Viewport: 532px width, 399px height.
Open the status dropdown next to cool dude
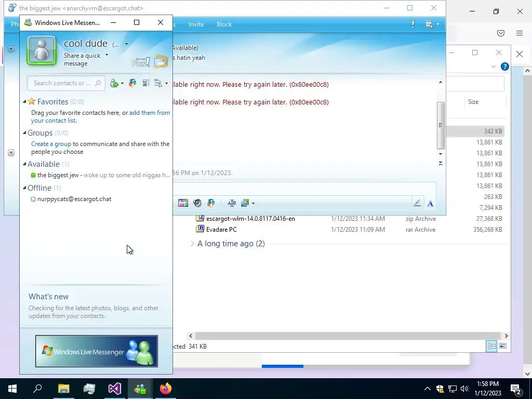tap(126, 44)
